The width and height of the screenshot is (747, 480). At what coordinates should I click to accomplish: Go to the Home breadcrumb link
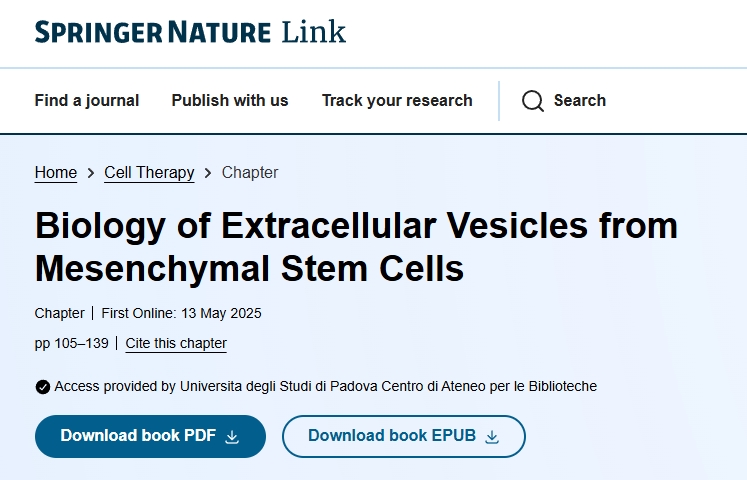pos(56,173)
